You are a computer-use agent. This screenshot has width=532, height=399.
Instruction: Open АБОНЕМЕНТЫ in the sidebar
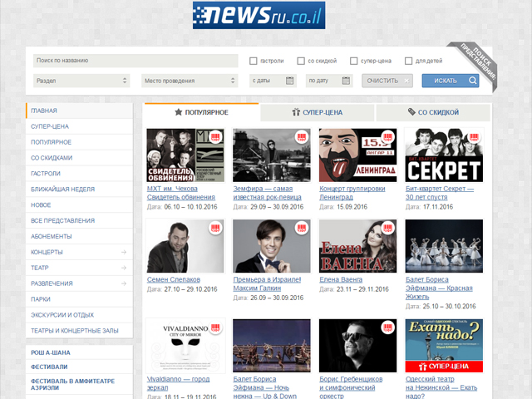(80, 236)
